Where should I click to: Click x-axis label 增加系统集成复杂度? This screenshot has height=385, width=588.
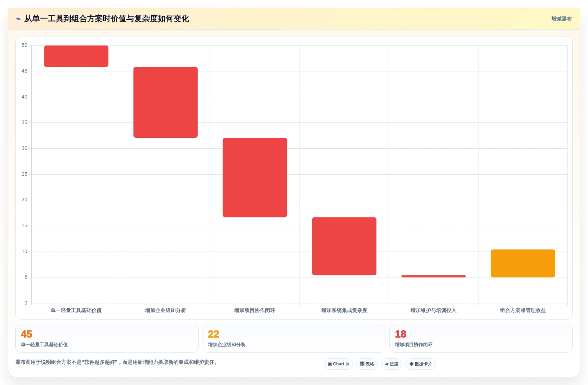[344, 310]
